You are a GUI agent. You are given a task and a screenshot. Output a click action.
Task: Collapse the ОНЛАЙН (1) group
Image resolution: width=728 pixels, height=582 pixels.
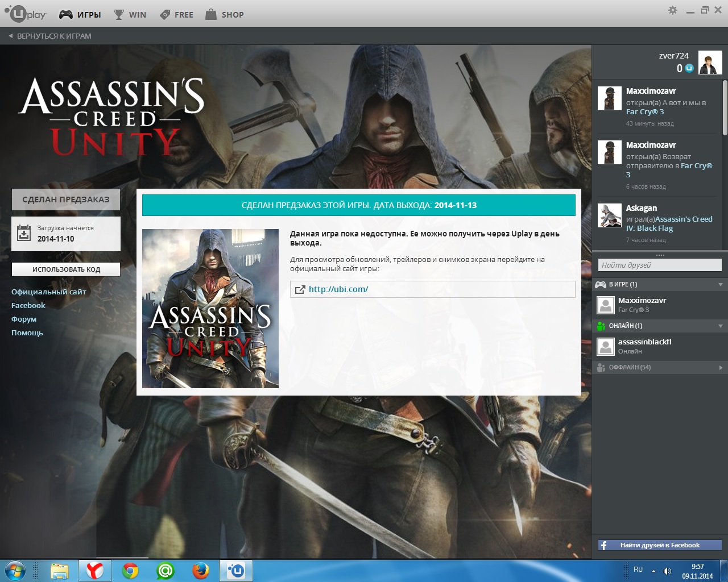[x=660, y=326]
